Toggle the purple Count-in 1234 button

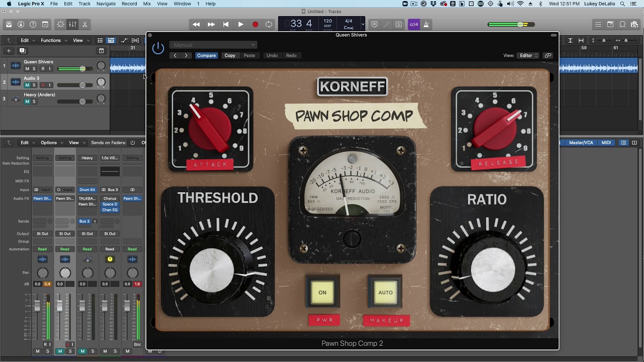pyautogui.click(x=414, y=24)
